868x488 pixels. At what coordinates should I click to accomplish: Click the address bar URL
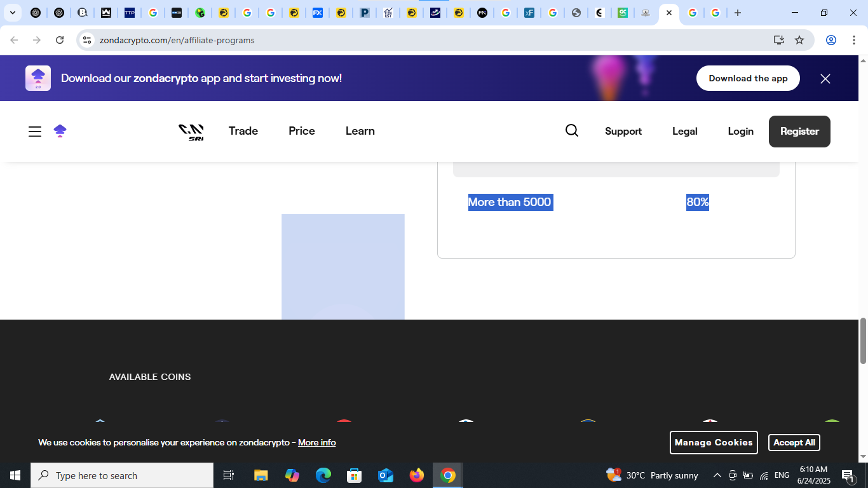177,40
